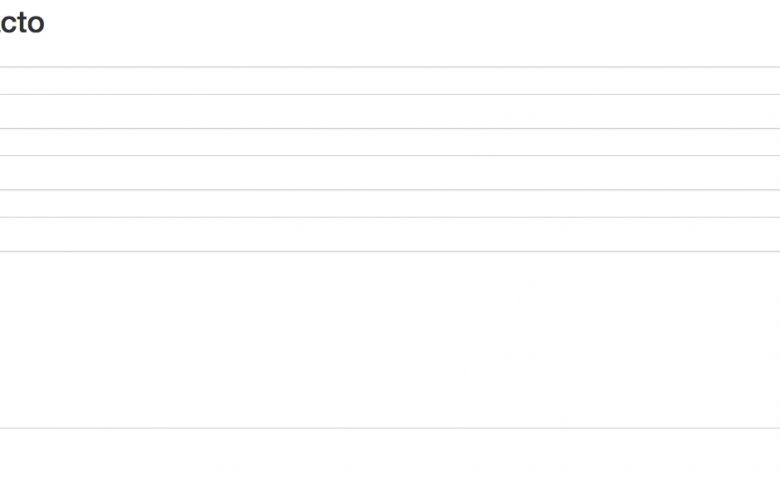Click the divider between first and second rows

pyautogui.click(x=390, y=95)
